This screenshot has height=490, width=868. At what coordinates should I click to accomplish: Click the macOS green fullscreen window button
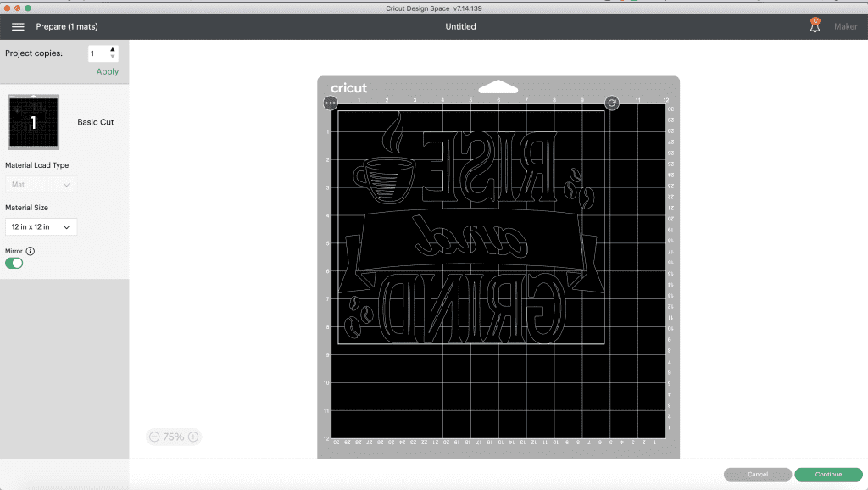pos(28,8)
